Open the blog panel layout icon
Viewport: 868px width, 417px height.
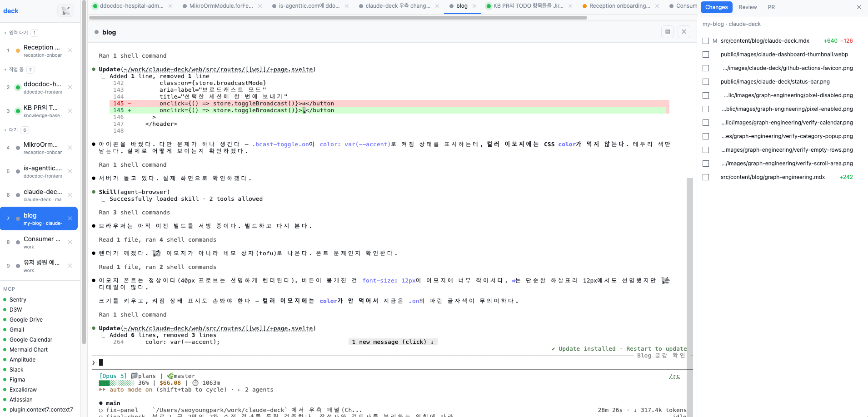coord(668,32)
